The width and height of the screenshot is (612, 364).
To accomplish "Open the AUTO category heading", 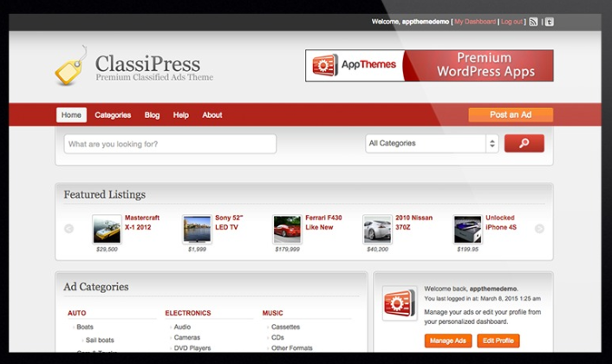I will point(76,313).
